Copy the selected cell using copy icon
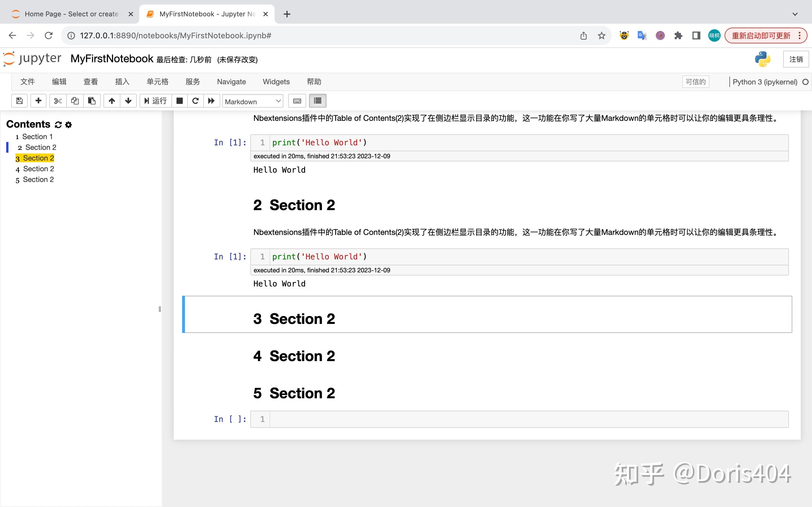The width and height of the screenshot is (812, 507). coord(74,101)
